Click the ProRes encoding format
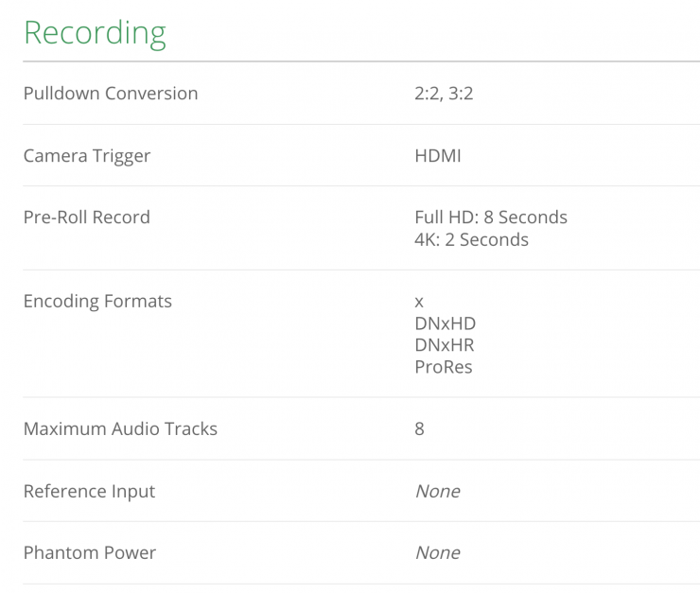700x593 pixels. click(x=444, y=367)
